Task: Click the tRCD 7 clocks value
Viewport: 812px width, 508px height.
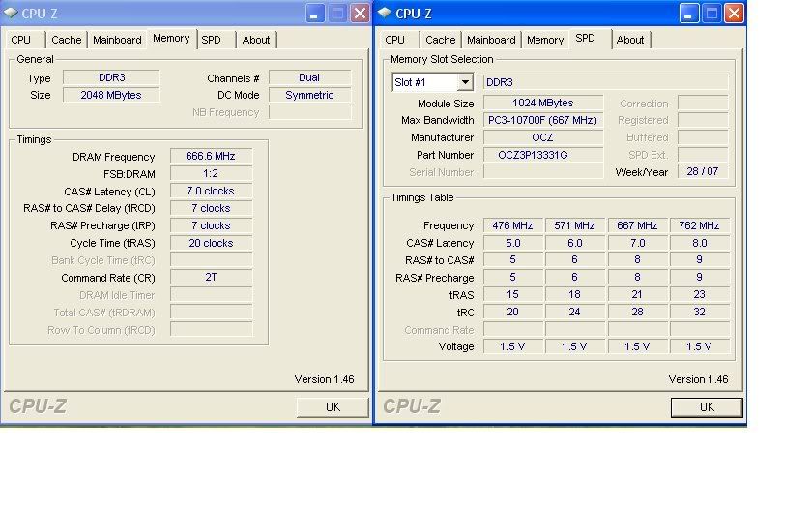Action: pyautogui.click(x=211, y=208)
